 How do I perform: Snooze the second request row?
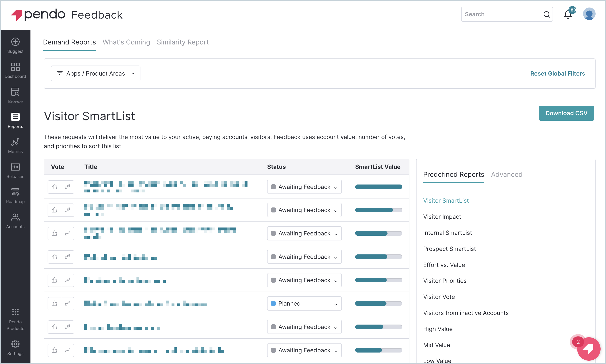coord(68,210)
